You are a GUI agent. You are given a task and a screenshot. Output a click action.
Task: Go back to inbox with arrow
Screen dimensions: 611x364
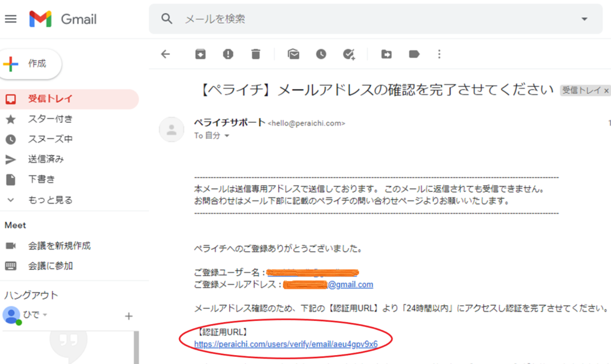(166, 54)
